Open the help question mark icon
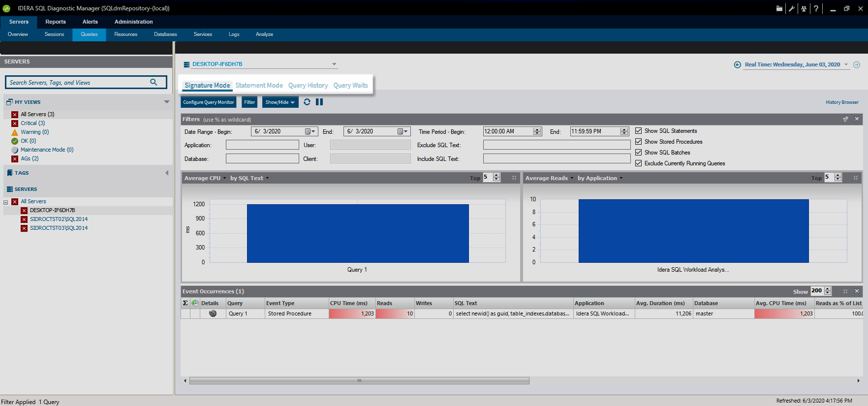This screenshot has width=868, height=406. pos(816,8)
